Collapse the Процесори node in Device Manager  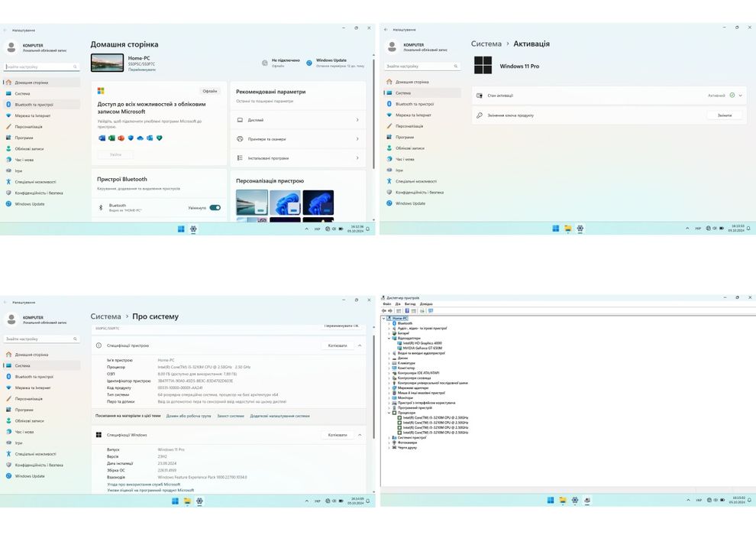click(x=389, y=413)
